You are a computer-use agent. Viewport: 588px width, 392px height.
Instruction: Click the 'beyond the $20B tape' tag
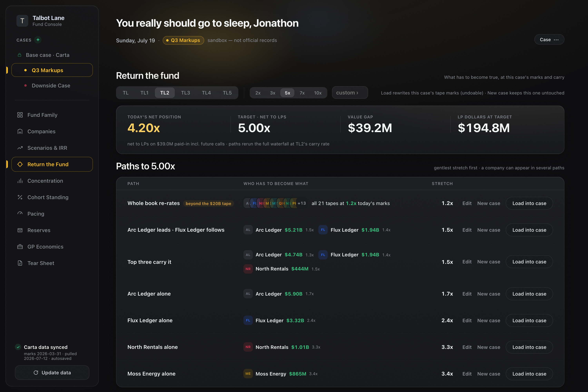(208, 203)
